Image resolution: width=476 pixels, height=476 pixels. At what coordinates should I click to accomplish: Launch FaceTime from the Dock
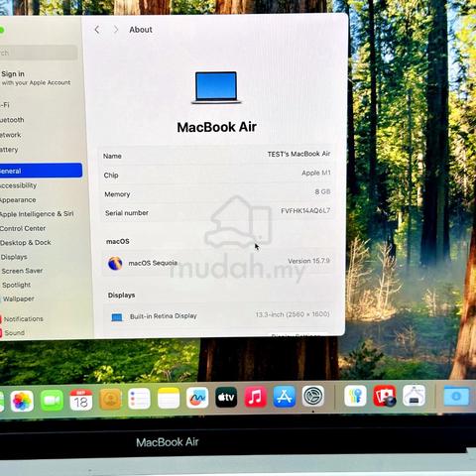click(52, 401)
